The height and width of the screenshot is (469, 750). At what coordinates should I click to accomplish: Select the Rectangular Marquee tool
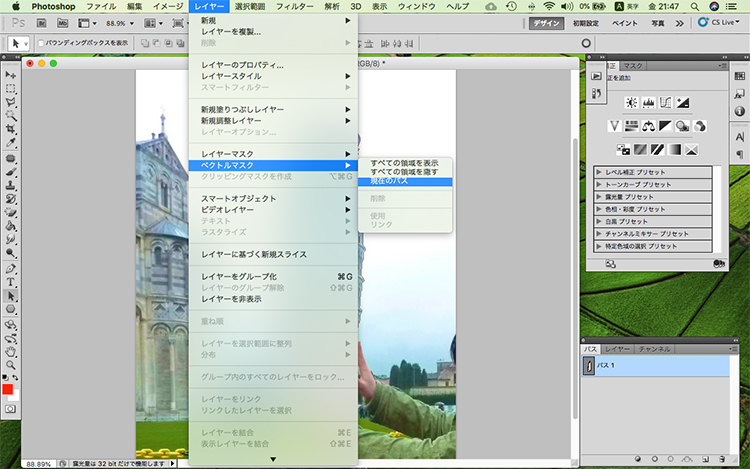[11, 89]
